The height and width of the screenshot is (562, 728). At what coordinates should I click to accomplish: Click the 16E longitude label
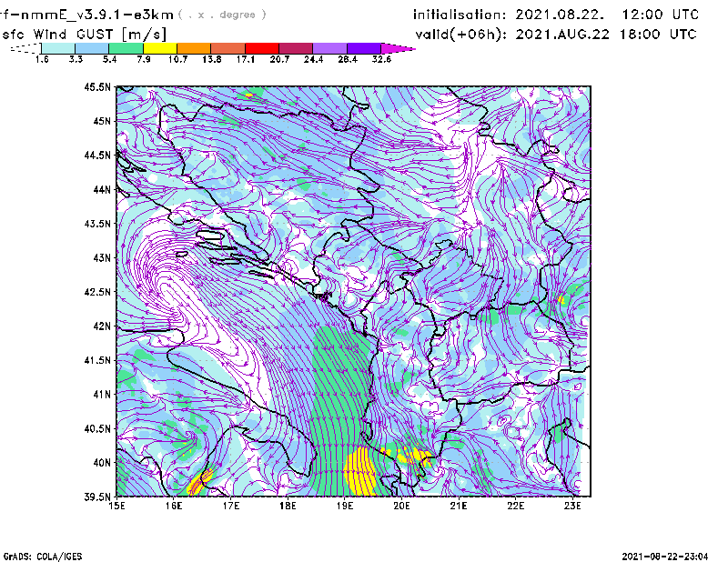tap(174, 506)
